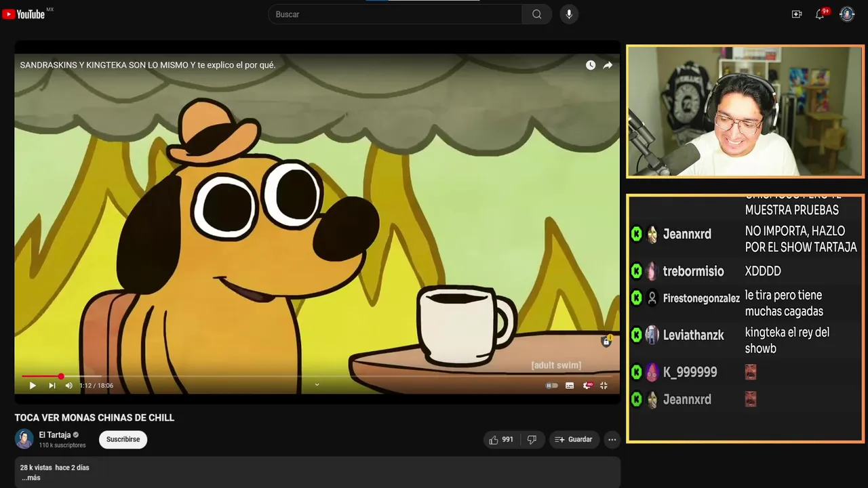Viewport: 868px width, 488px height.
Task: Click the emote in K_999999's message
Action: pos(751,372)
